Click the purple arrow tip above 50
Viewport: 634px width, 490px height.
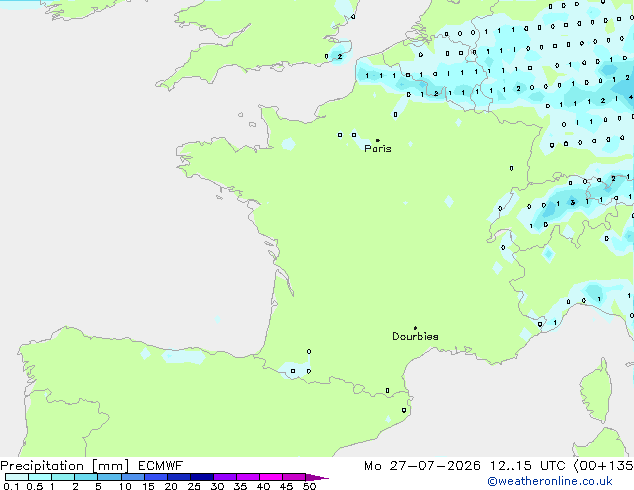[x=317, y=478]
